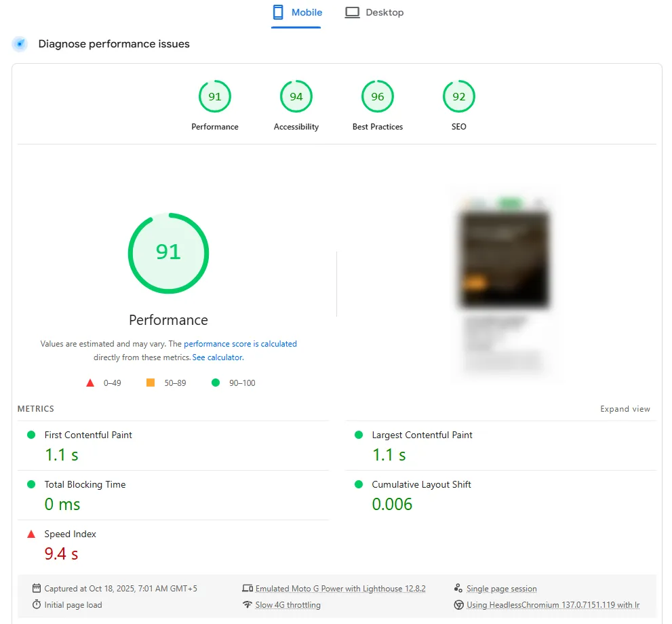Viewport: 672px width, 624px height.
Task: Open the Emulated Moto G Power details link
Action: (x=340, y=588)
